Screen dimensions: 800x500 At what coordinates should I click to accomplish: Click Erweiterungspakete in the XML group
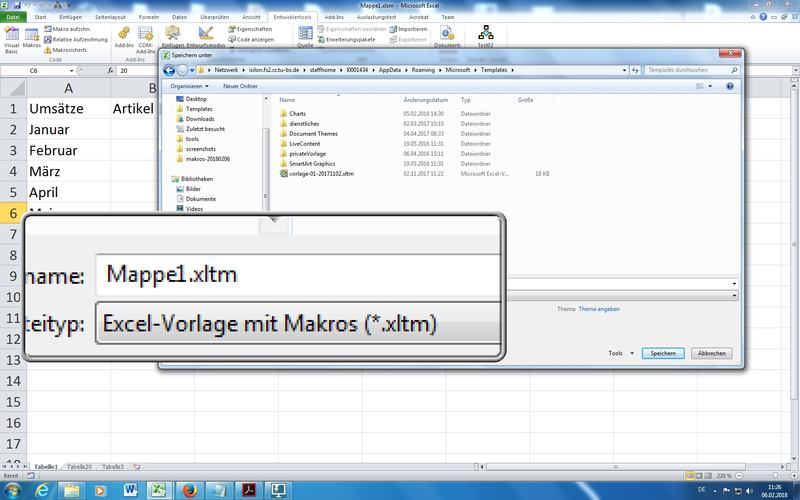point(346,39)
